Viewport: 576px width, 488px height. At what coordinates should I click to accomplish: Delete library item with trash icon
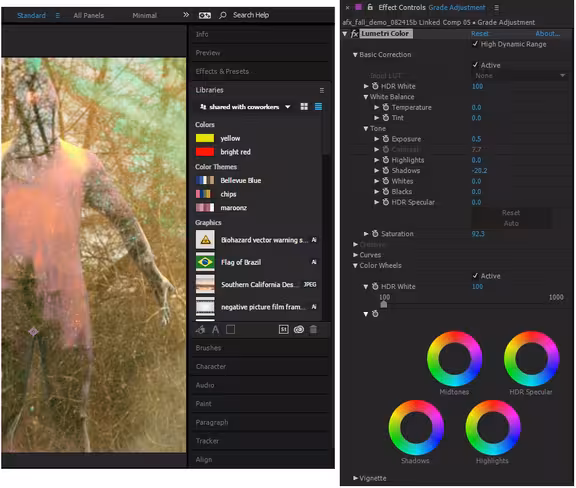[x=313, y=330]
